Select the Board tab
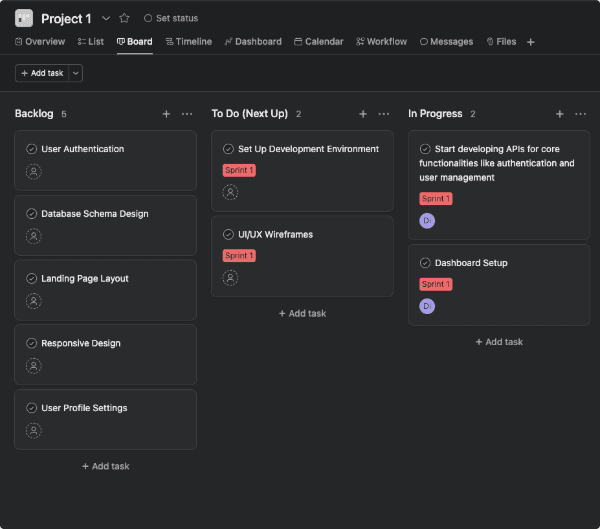The width and height of the screenshot is (600, 529). click(x=135, y=41)
